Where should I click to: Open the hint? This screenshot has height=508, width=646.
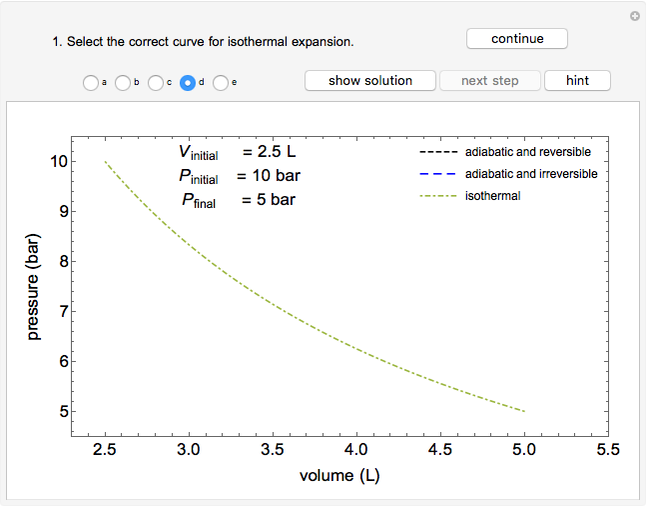click(x=577, y=81)
